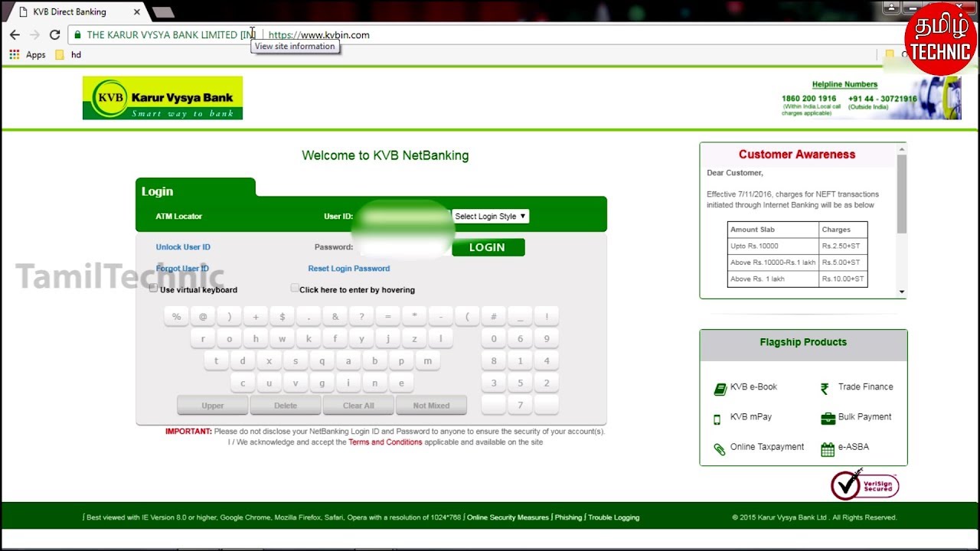Open the Apps shortcut in bookmarks bar
Screen dimensions: 980x551
point(28,55)
